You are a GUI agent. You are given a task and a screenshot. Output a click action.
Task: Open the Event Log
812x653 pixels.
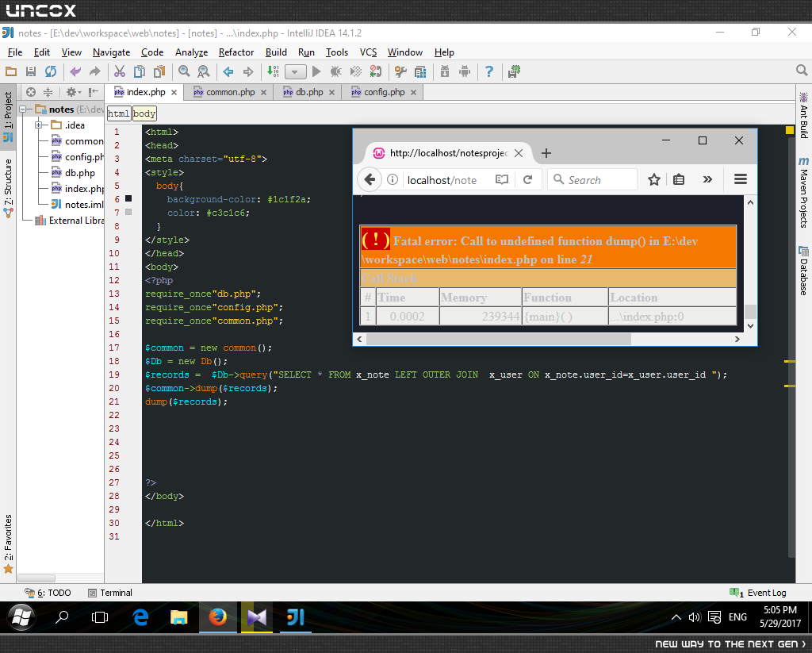758,593
